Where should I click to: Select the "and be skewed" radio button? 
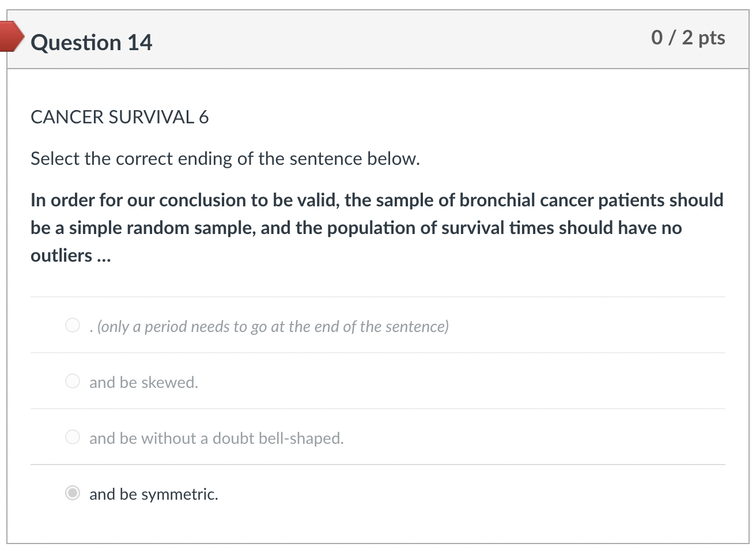click(x=73, y=382)
